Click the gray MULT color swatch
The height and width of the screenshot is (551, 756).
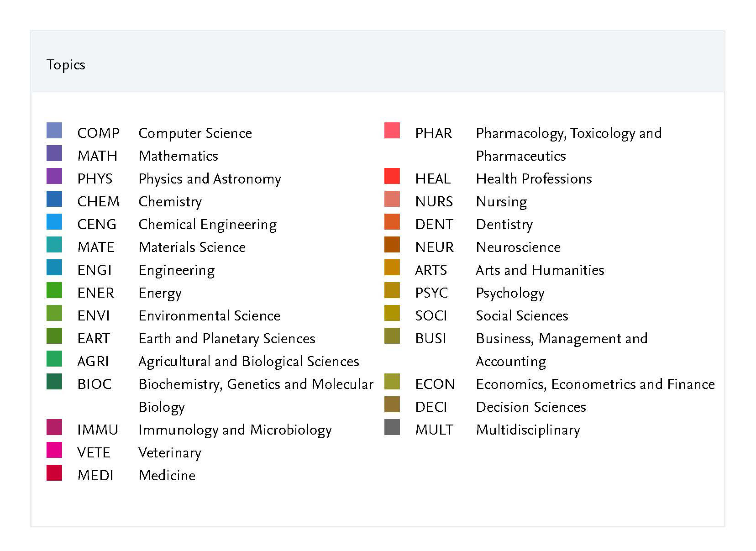click(392, 427)
